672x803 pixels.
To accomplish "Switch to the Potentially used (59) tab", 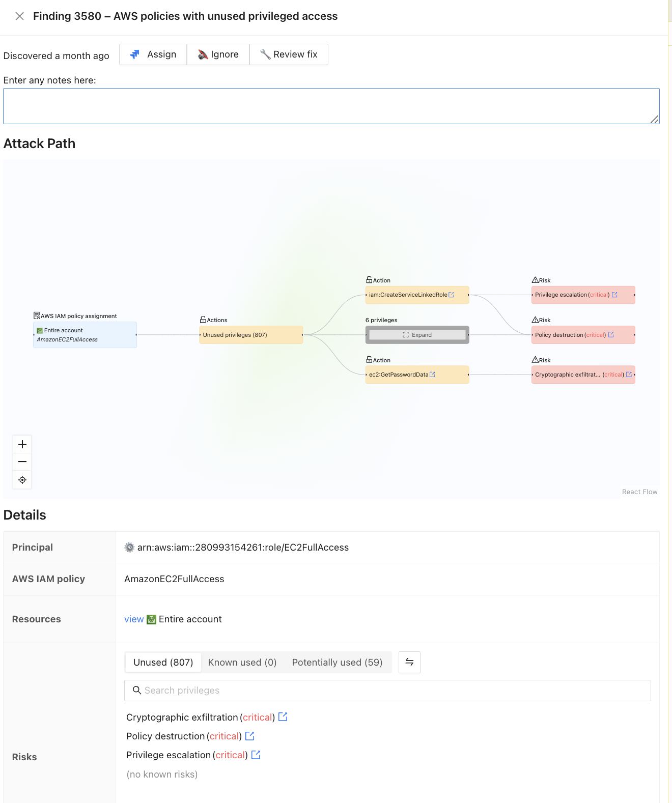I will point(337,663).
